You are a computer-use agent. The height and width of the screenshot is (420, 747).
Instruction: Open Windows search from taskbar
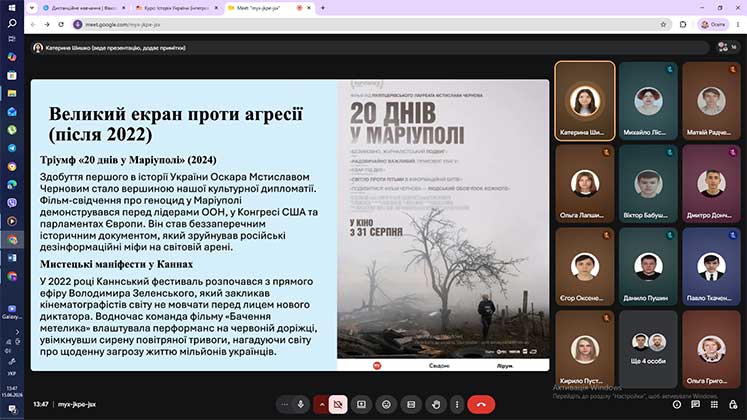(12, 23)
